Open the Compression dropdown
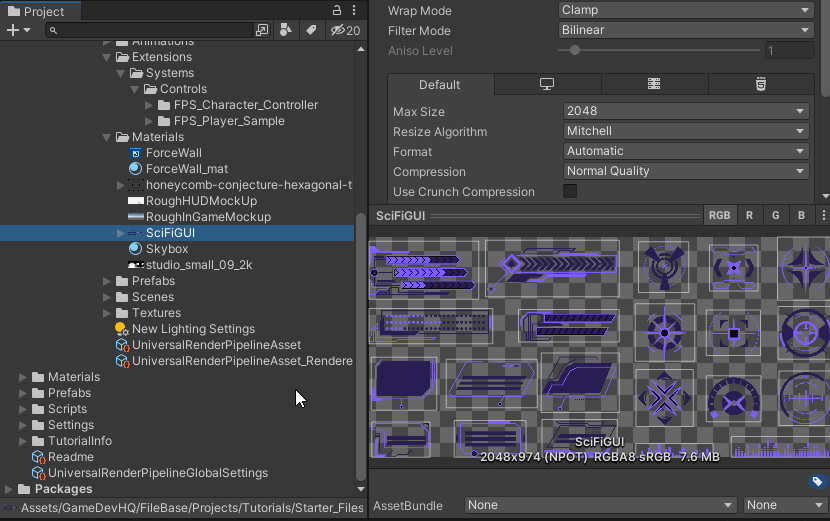The image size is (830, 521). point(686,172)
